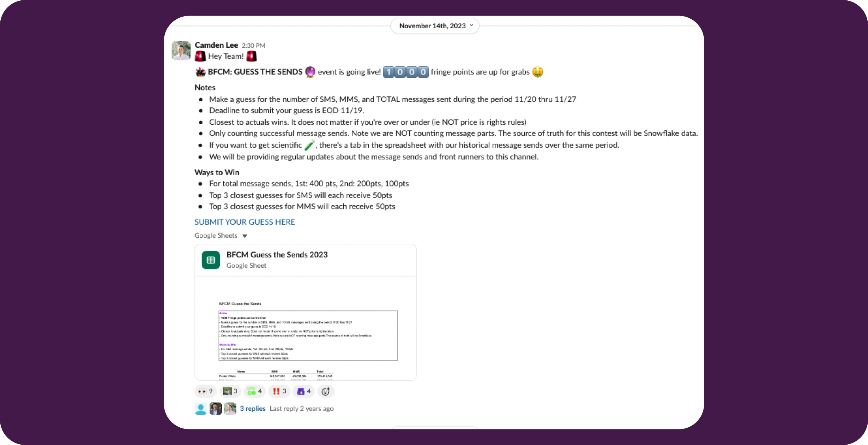Image resolution: width=868 pixels, height=445 pixels.
Task: Open BFCM Guess the Sends 2023 title
Action: (277, 255)
